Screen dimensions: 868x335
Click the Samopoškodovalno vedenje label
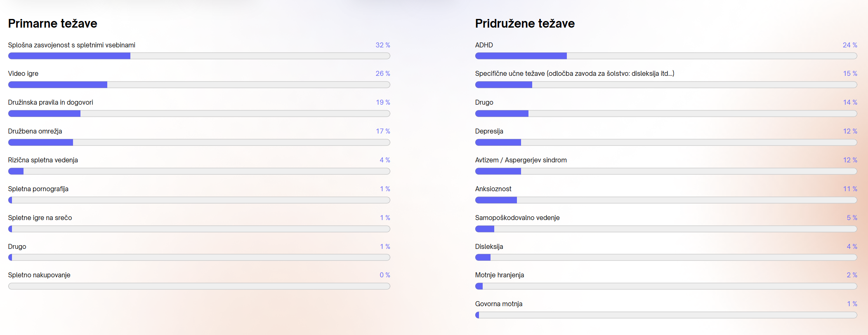[x=517, y=218]
